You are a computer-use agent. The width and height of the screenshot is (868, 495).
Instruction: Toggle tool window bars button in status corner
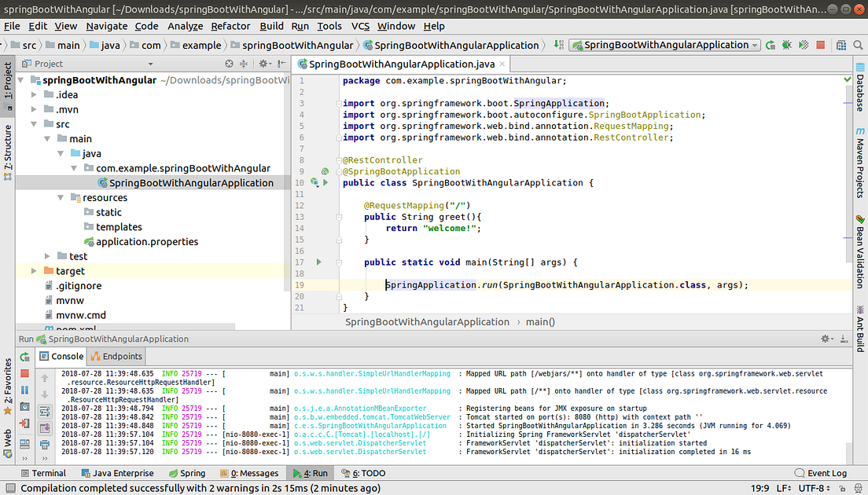(10, 489)
